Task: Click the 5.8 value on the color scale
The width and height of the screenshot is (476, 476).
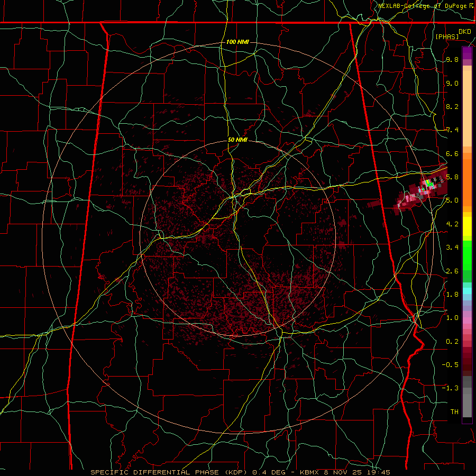Action: coord(452,177)
